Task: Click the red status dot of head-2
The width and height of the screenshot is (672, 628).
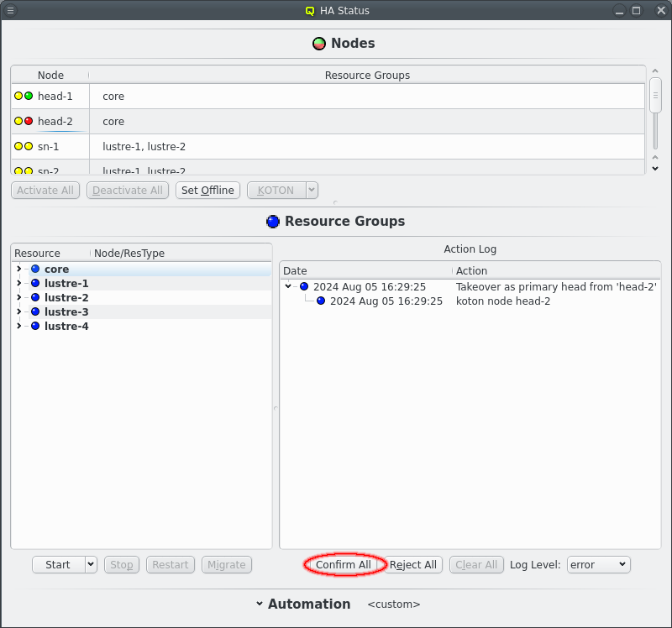Action: pos(29,121)
